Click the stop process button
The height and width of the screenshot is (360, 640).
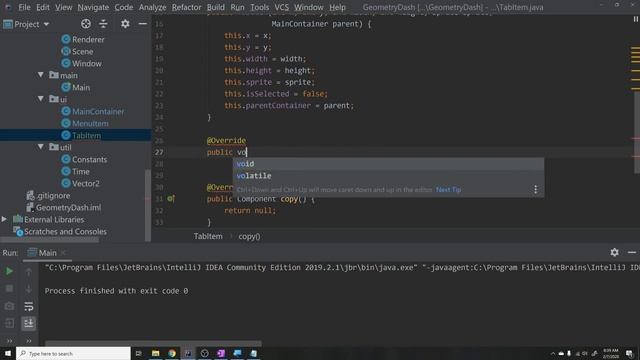pyautogui.click(x=9, y=288)
